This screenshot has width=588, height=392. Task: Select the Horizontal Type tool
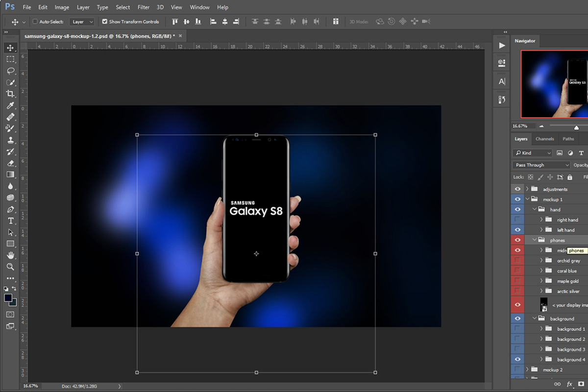click(10, 221)
